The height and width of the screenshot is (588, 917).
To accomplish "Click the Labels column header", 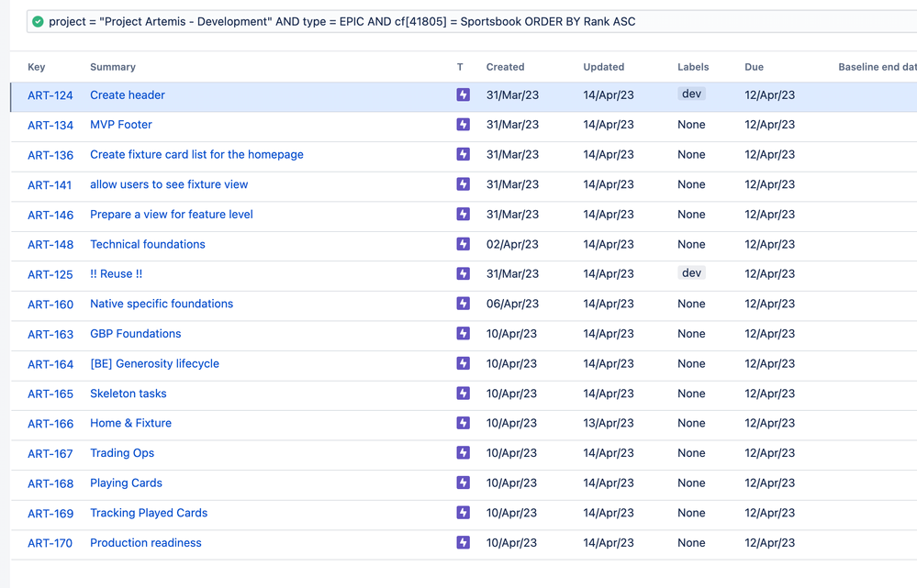I will point(693,67).
